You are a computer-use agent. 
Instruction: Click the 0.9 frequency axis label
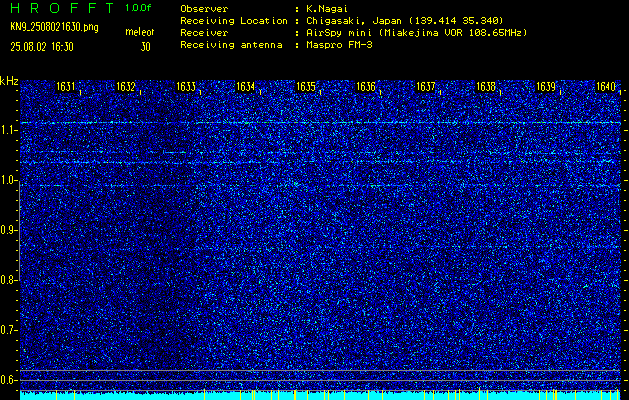click(x=7, y=230)
